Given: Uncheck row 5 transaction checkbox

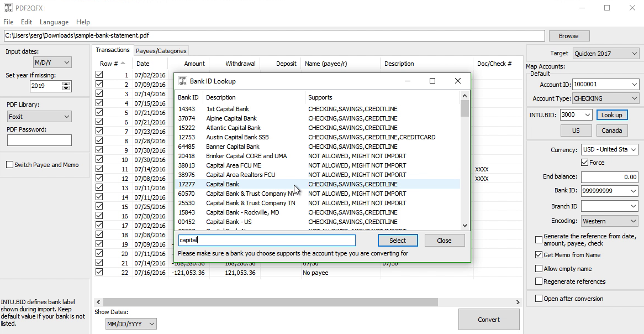Looking at the screenshot, I should point(99,112).
